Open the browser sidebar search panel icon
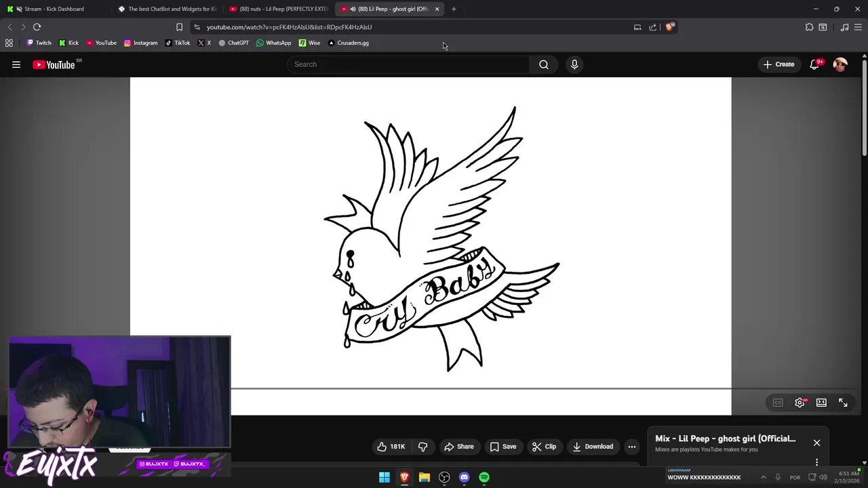The height and width of the screenshot is (488, 868). (823, 27)
